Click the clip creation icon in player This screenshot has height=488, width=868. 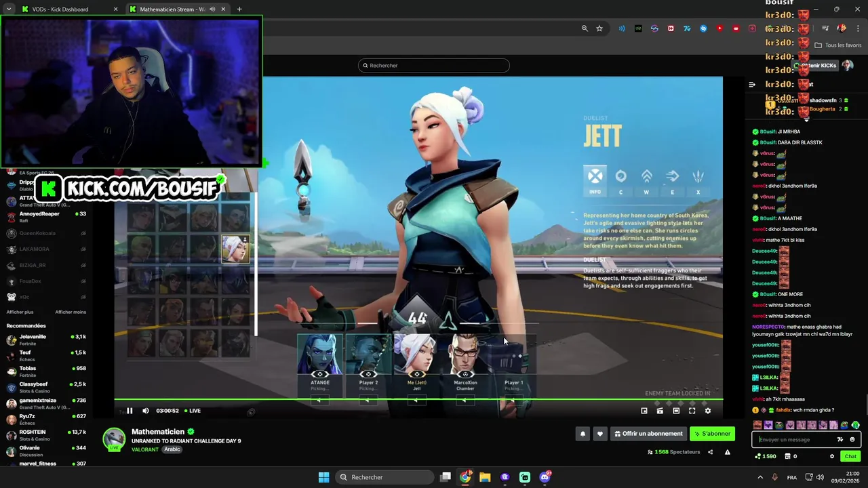point(660,411)
